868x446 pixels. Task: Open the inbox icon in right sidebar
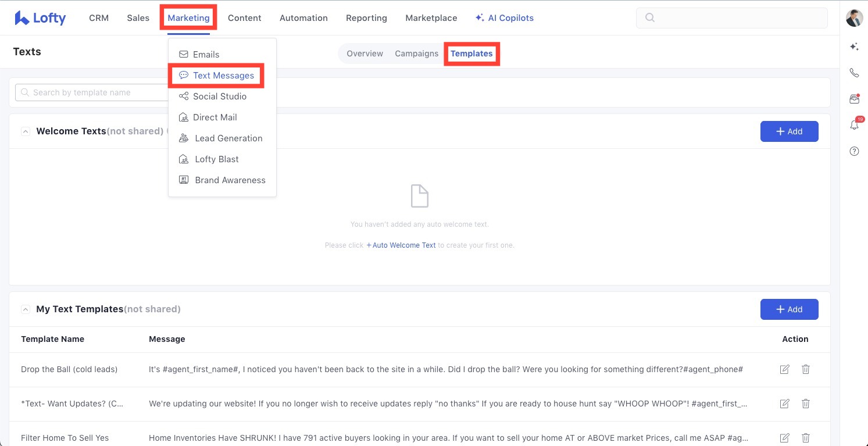854,99
